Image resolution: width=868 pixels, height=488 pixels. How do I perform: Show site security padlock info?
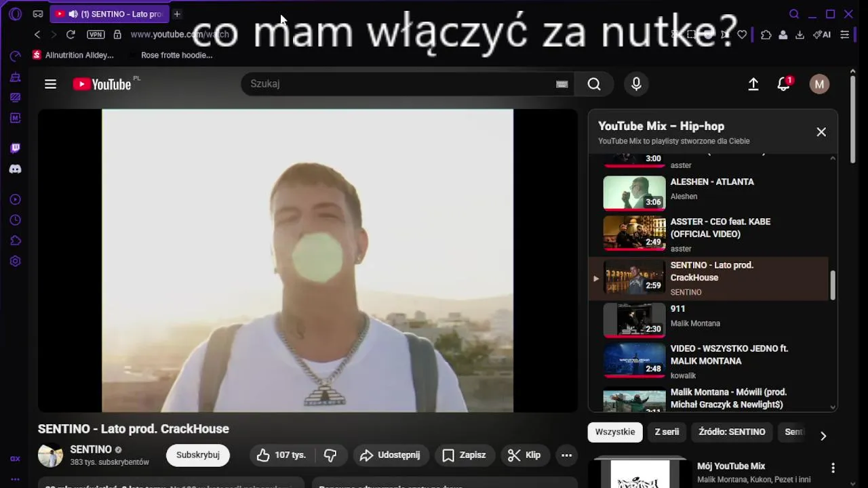pyautogui.click(x=117, y=35)
